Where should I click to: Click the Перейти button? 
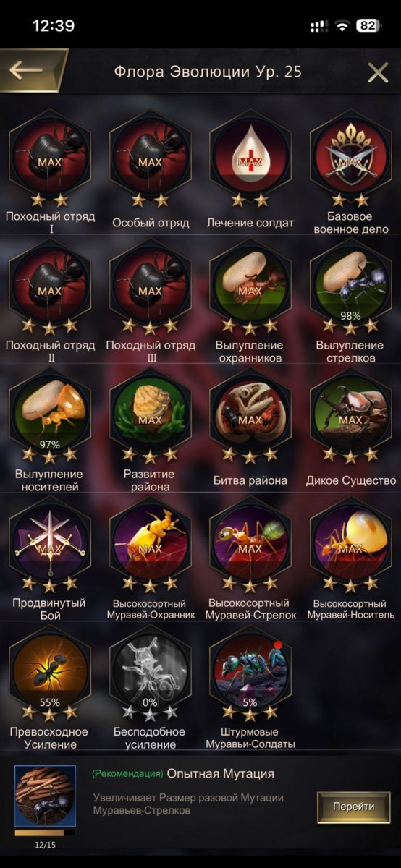point(353,807)
